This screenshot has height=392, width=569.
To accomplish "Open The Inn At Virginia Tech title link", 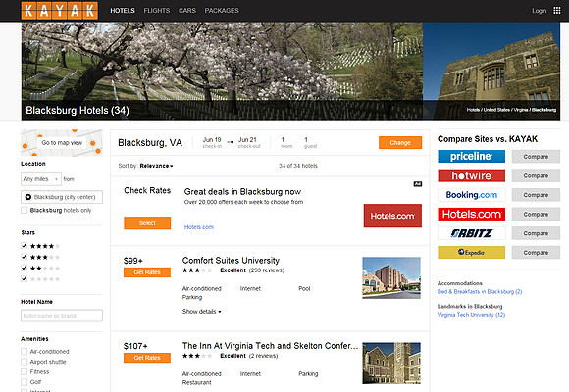I will pos(270,346).
